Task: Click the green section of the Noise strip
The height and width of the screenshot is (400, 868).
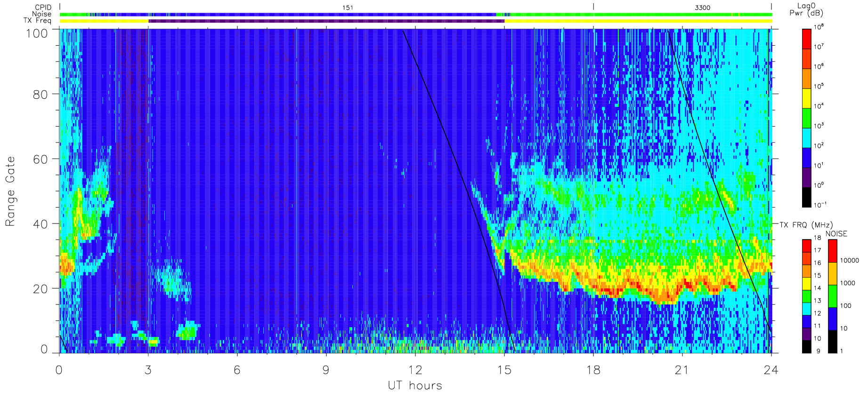Action: click(x=641, y=15)
